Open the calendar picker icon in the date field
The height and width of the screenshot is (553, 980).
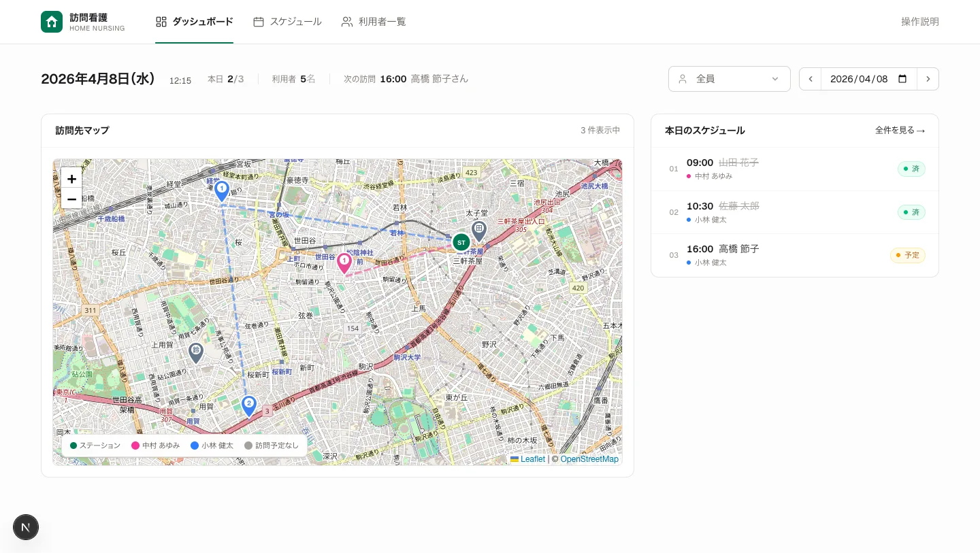tap(903, 79)
